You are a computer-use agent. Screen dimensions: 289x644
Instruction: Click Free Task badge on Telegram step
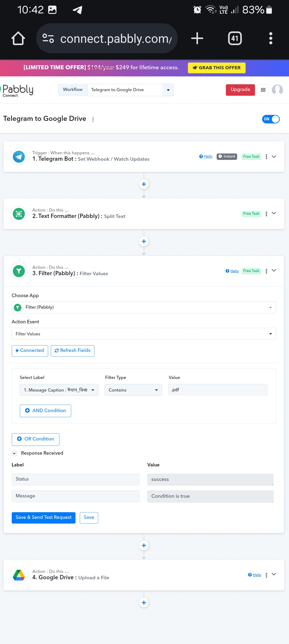point(251,156)
